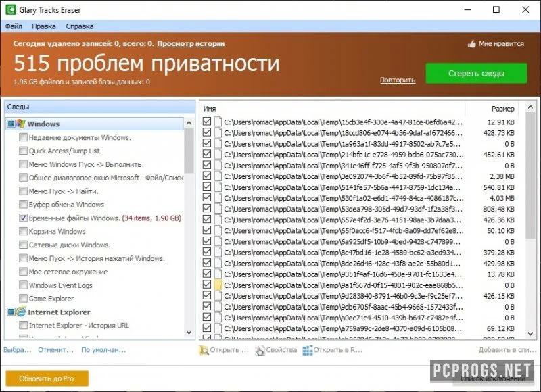Toggle Game Explorer checkbox
This screenshot has height=392, width=541.
(x=23, y=299)
